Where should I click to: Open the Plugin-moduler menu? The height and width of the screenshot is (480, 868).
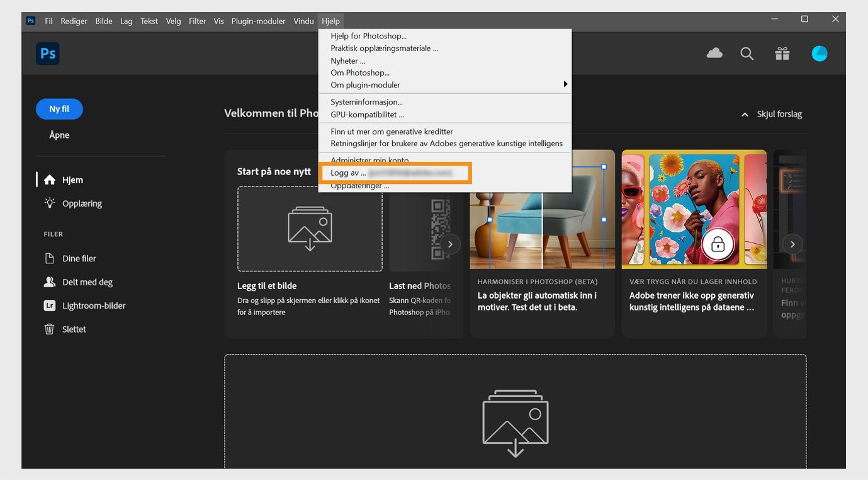[x=258, y=21]
